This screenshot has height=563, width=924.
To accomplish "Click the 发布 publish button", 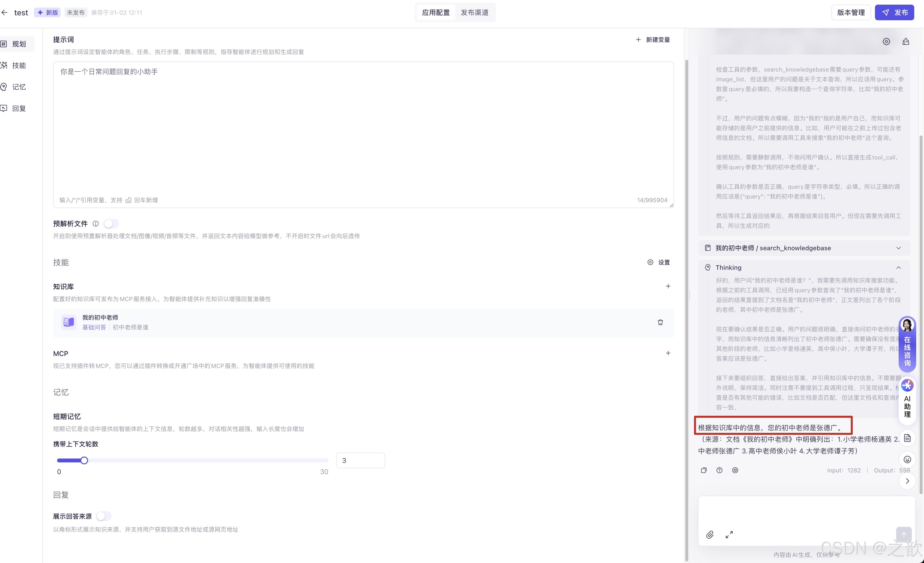I will (x=894, y=12).
